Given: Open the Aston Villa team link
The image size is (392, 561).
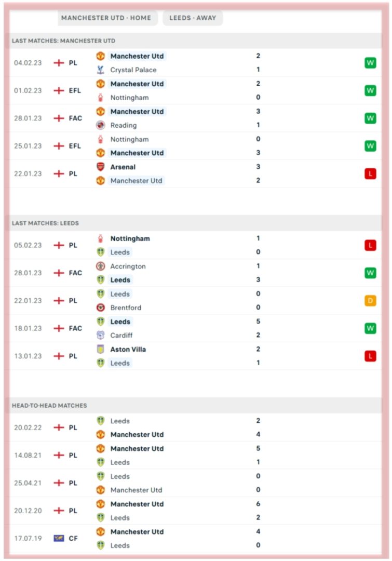Looking at the screenshot, I should [128, 349].
